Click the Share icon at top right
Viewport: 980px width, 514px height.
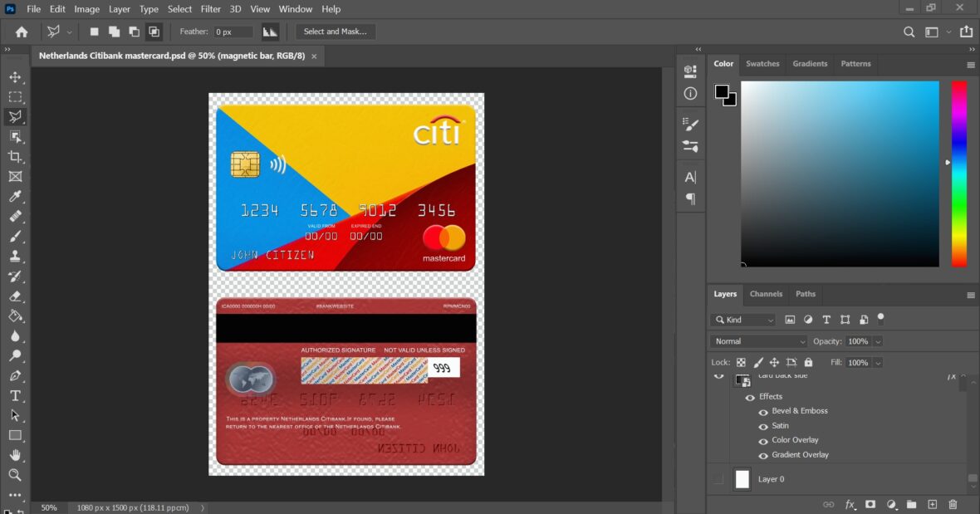966,32
